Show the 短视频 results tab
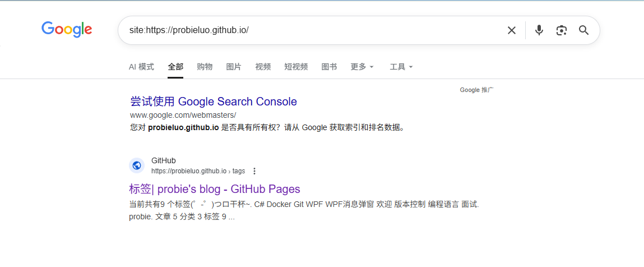644x267 pixels. (296, 67)
